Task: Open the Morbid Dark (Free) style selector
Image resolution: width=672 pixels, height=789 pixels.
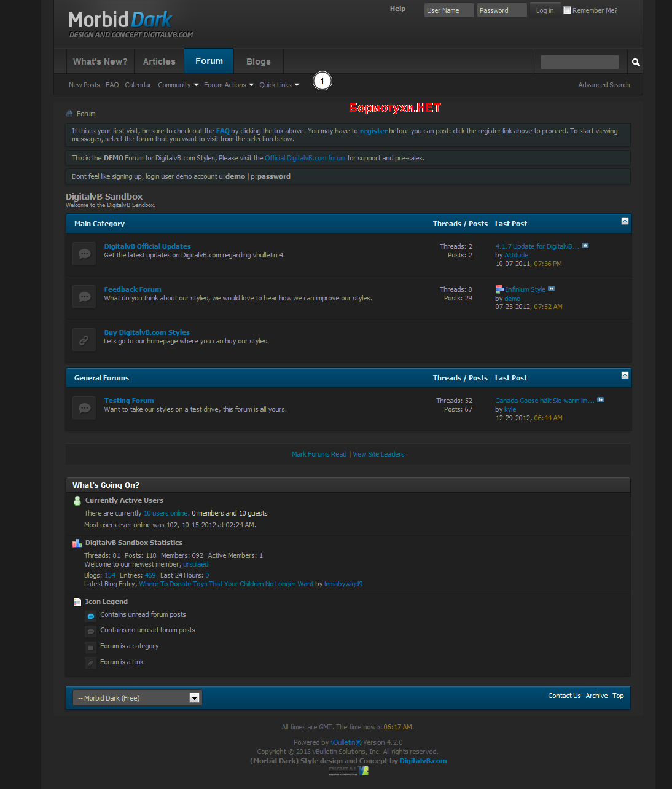Action: (137, 698)
